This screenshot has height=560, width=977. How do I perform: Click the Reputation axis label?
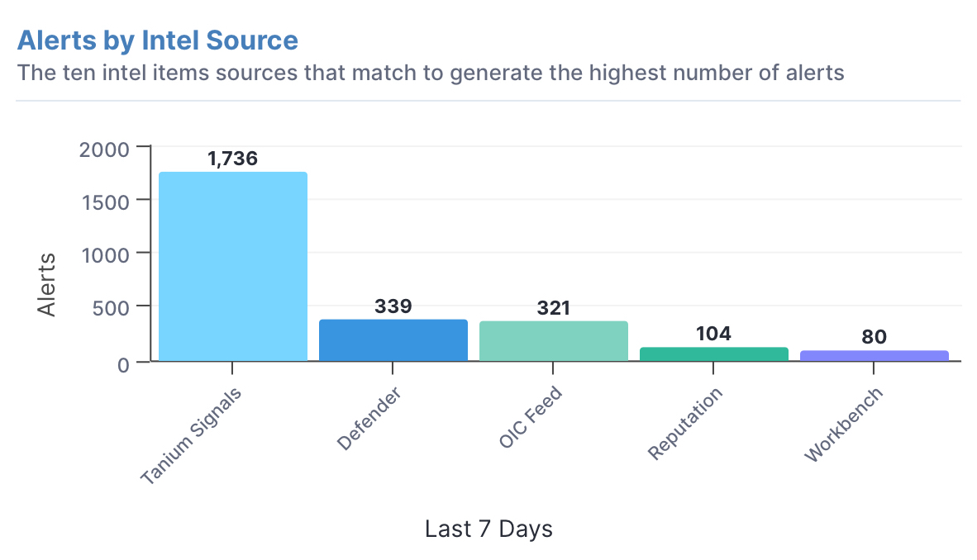pyautogui.click(x=684, y=424)
